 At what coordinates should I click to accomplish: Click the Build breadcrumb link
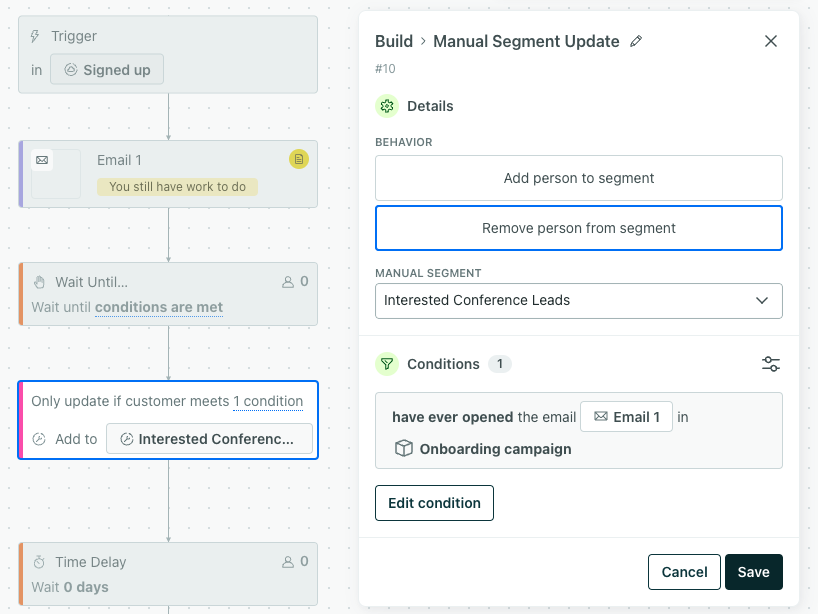394,41
